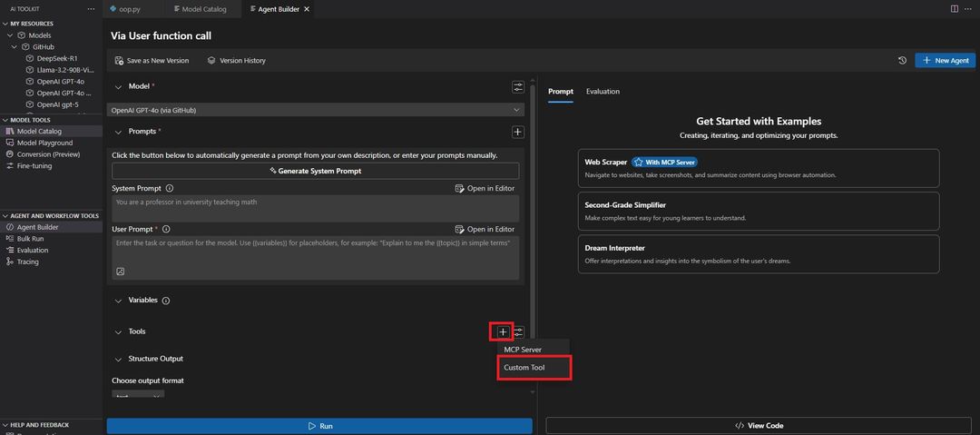Click Generate System Prompt button

(315, 171)
